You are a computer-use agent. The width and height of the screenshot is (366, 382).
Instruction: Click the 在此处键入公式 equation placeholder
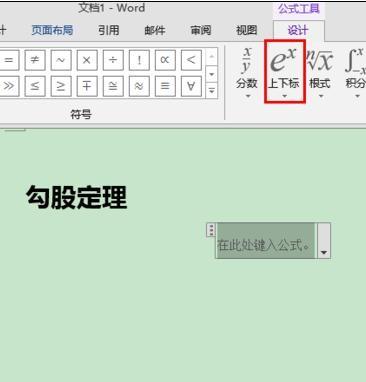pos(265,241)
